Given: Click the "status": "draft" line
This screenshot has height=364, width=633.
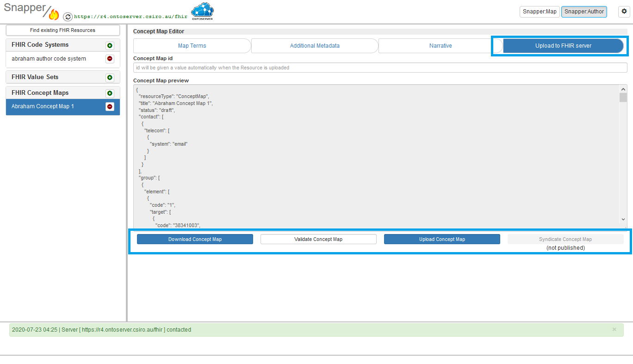Looking at the screenshot, I should [157, 110].
